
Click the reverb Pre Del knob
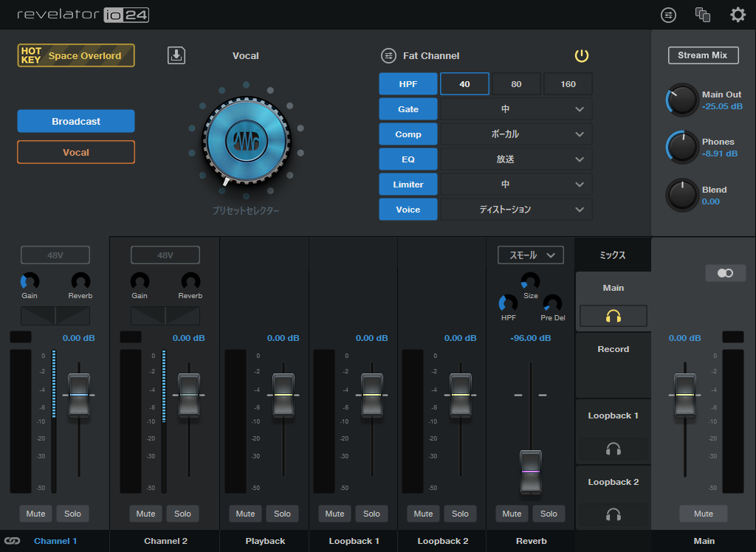tap(552, 304)
